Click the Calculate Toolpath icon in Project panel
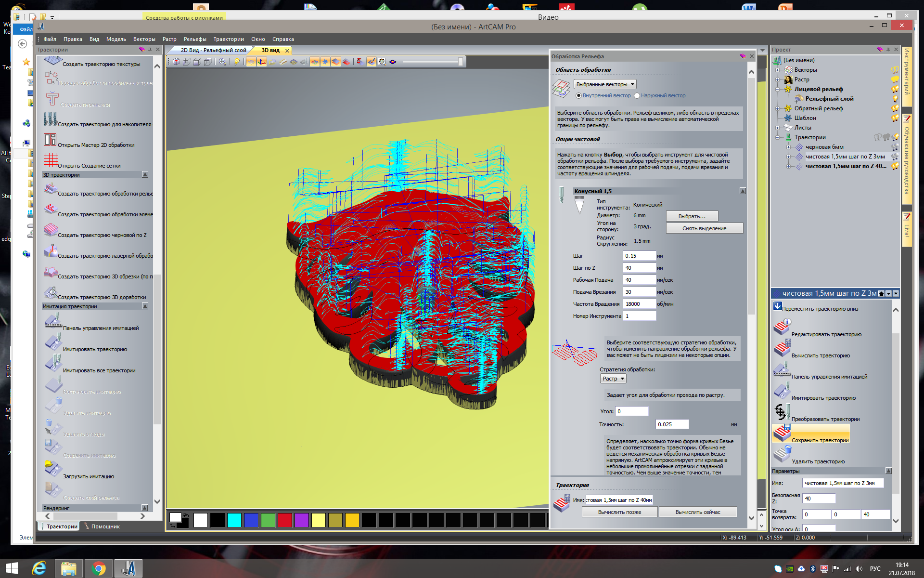924x578 pixels. click(782, 348)
